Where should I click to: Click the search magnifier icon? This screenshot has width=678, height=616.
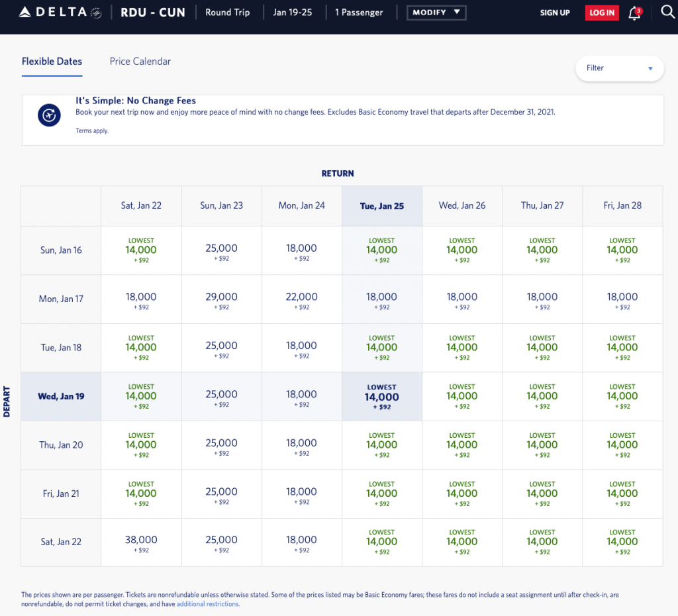coord(667,13)
